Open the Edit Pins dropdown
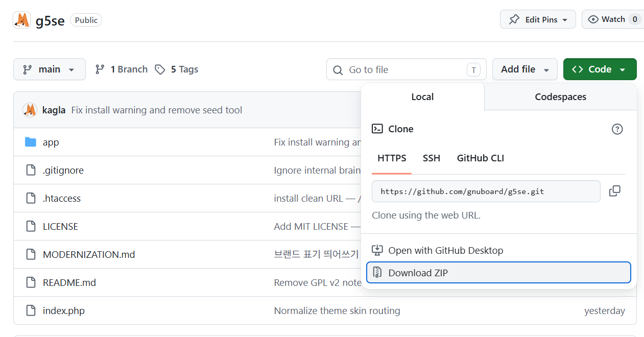 coord(538,19)
